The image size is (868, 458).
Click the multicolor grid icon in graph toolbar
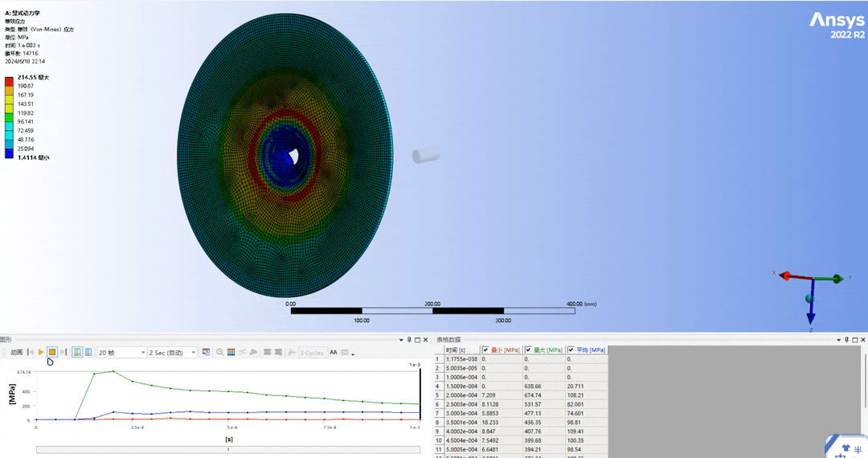coord(231,352)
